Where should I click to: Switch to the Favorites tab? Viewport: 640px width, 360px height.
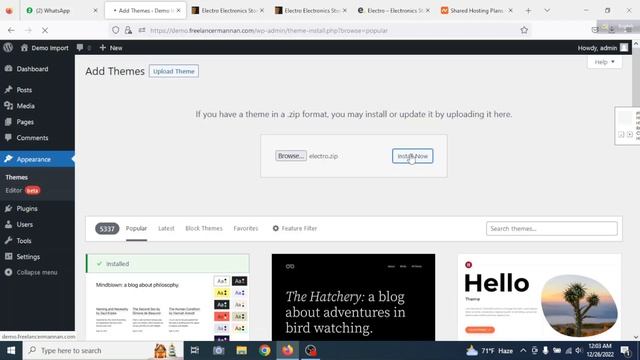[x=246, y=228]
